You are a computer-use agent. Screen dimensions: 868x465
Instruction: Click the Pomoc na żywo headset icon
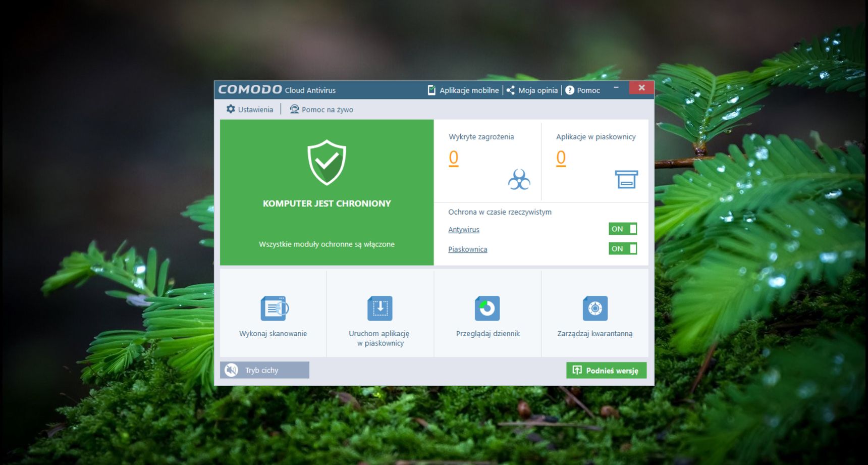(294, 109)
